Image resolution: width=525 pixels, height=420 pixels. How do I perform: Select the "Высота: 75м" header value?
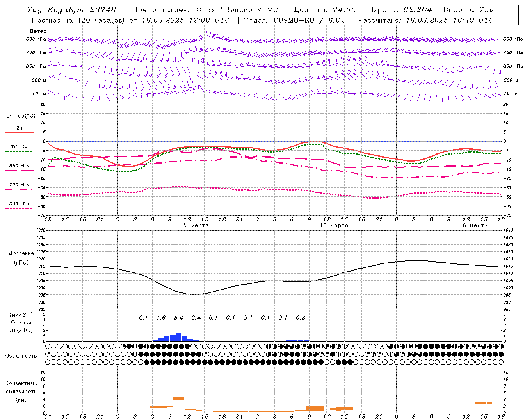[468, 10]
